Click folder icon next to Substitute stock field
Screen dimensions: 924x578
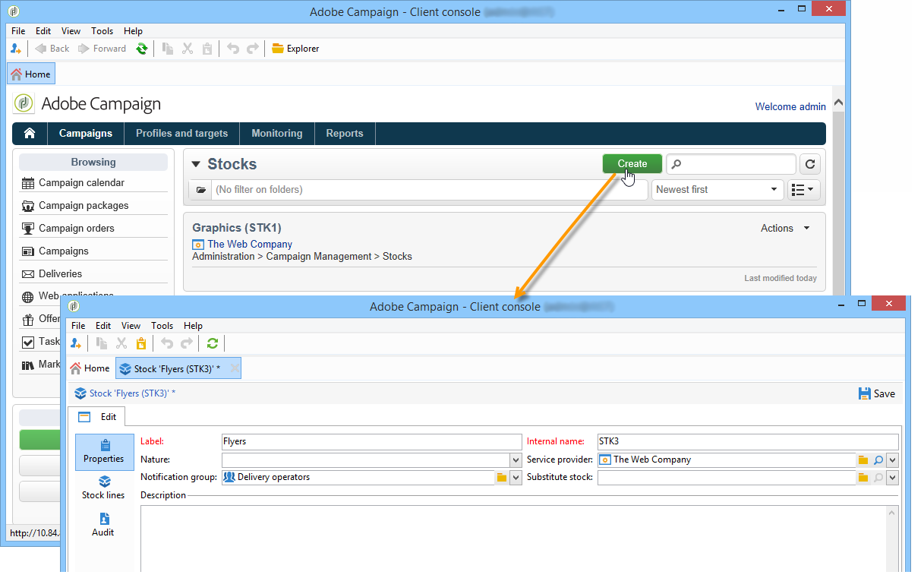click(863, 478)
